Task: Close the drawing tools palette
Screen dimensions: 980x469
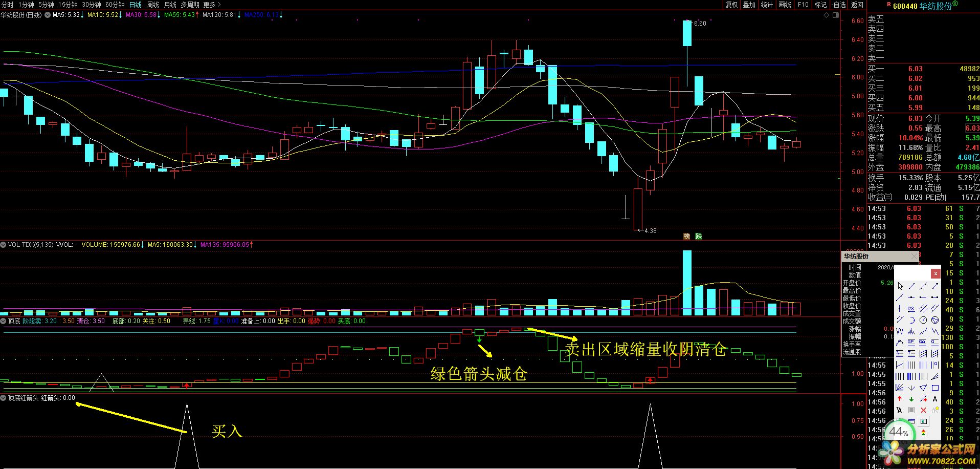Action: pos(935,274)
